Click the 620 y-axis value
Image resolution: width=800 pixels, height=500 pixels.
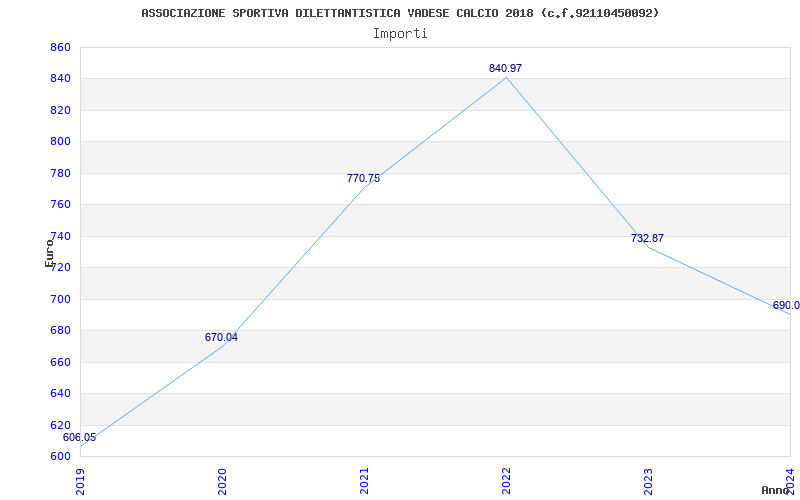pos(60,425)
